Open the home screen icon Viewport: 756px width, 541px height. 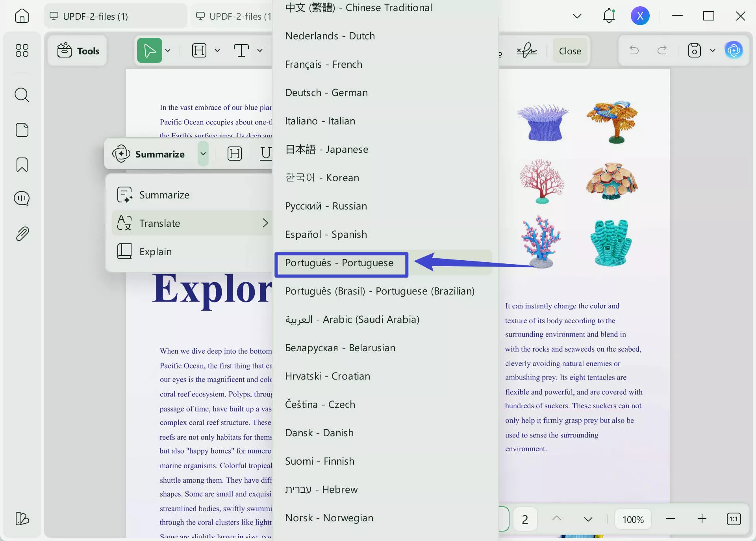point(22,16)
